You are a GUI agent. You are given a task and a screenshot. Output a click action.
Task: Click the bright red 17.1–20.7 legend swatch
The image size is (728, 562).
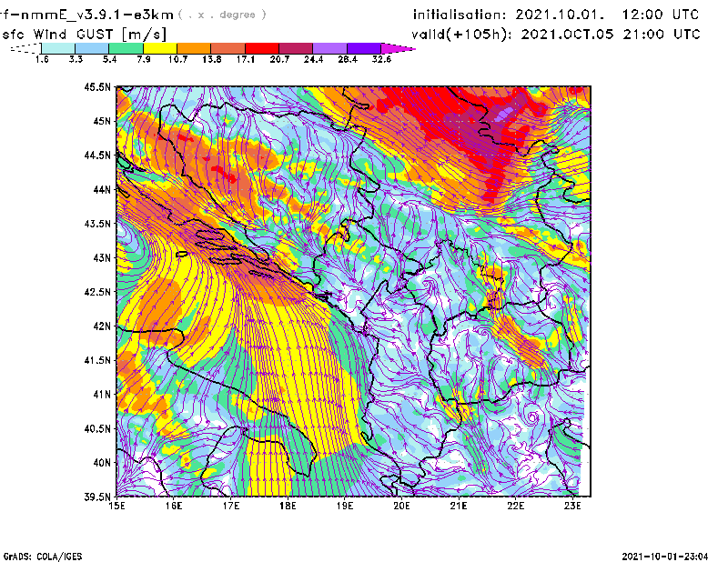[x=262, y=48]
